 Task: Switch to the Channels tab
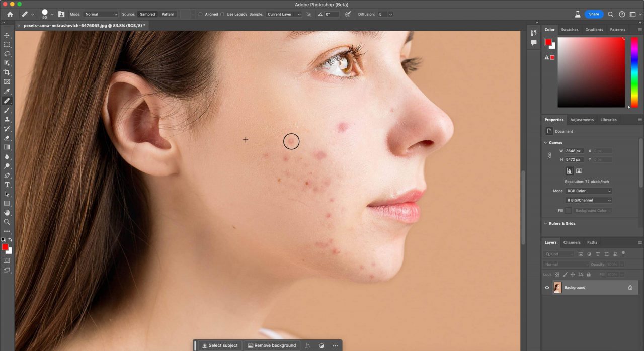pos(572,242)
